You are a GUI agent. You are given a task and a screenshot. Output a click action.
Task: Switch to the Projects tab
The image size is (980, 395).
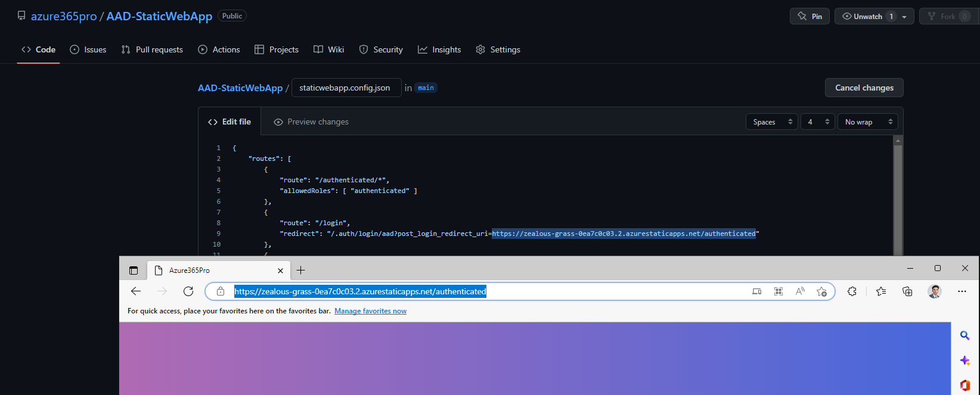(x=277, y=49)
